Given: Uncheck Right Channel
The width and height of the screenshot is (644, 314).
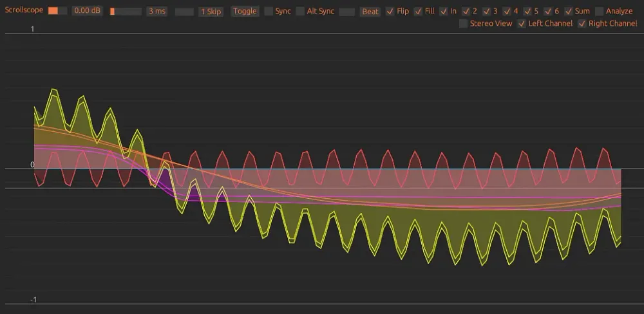Looking at the screenshot, I should 582,24.
